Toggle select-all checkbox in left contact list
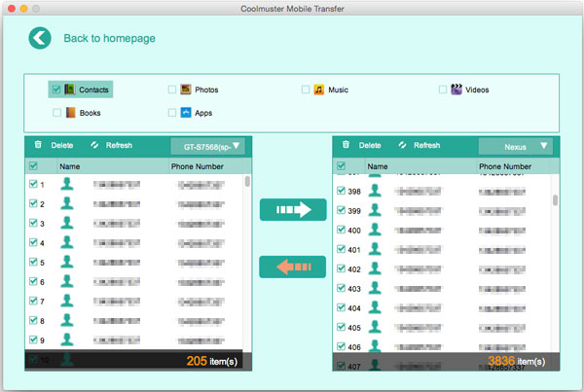 coord(33,166)
